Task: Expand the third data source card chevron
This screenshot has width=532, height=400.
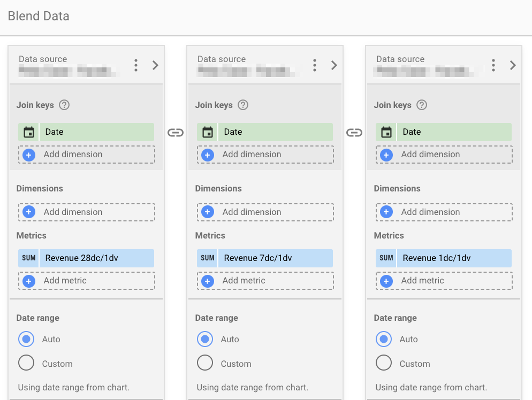Action: 513,65
